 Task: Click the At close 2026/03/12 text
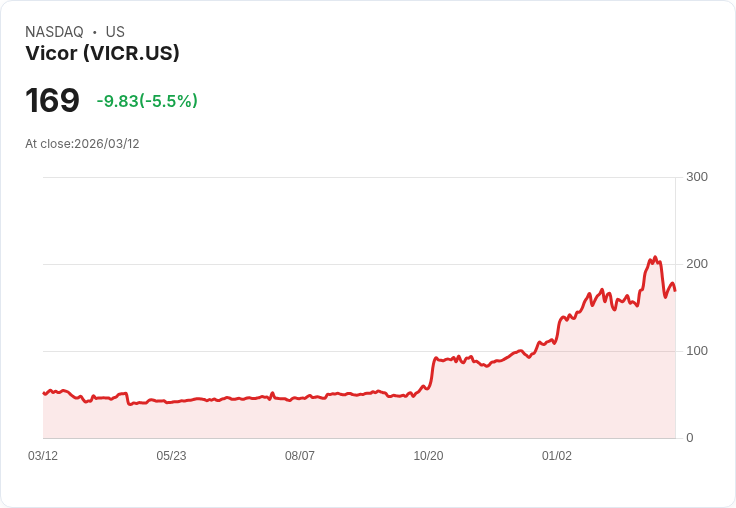(x=82, y=144)
